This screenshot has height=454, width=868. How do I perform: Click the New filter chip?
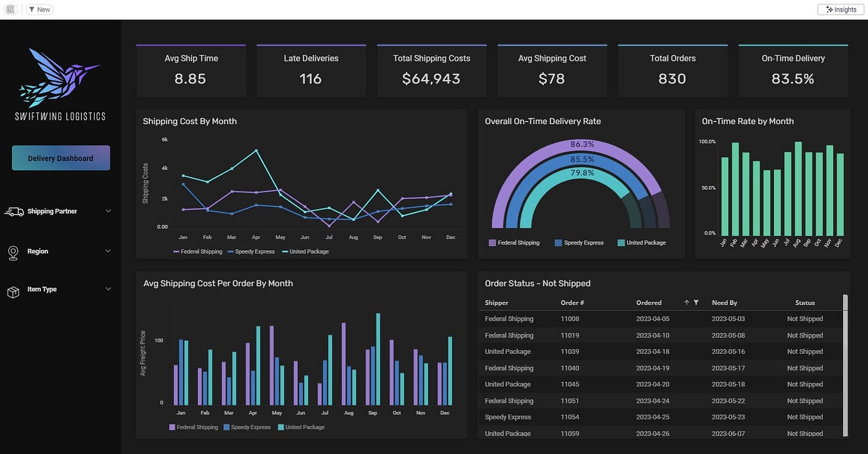tap(39, 9)
